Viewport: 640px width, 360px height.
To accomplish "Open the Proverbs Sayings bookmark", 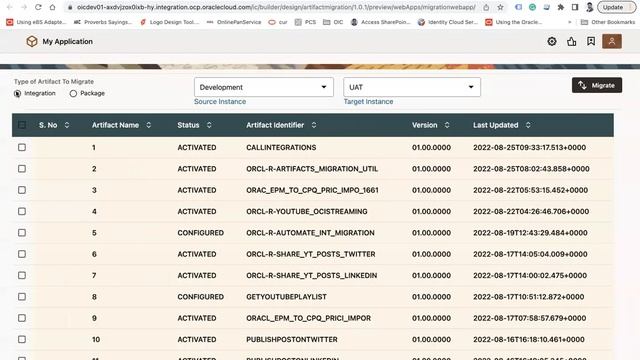I will tap(103, 22).
